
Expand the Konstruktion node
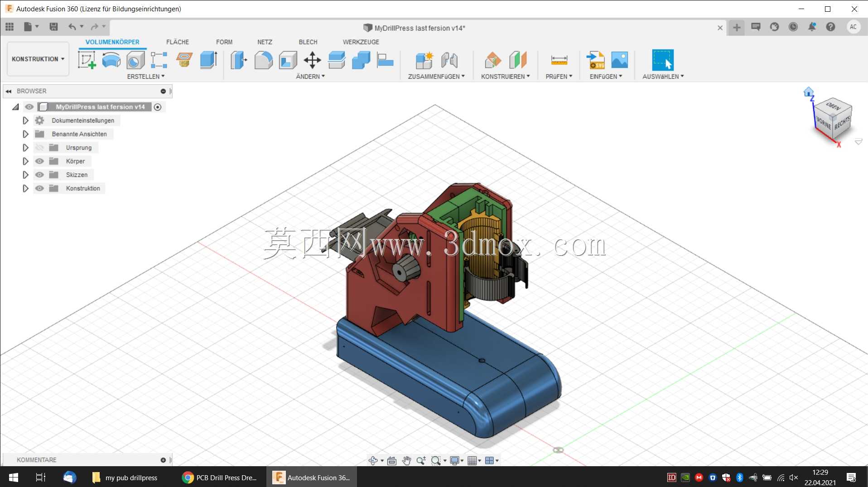pyautogui.click(x=25, y=188)
